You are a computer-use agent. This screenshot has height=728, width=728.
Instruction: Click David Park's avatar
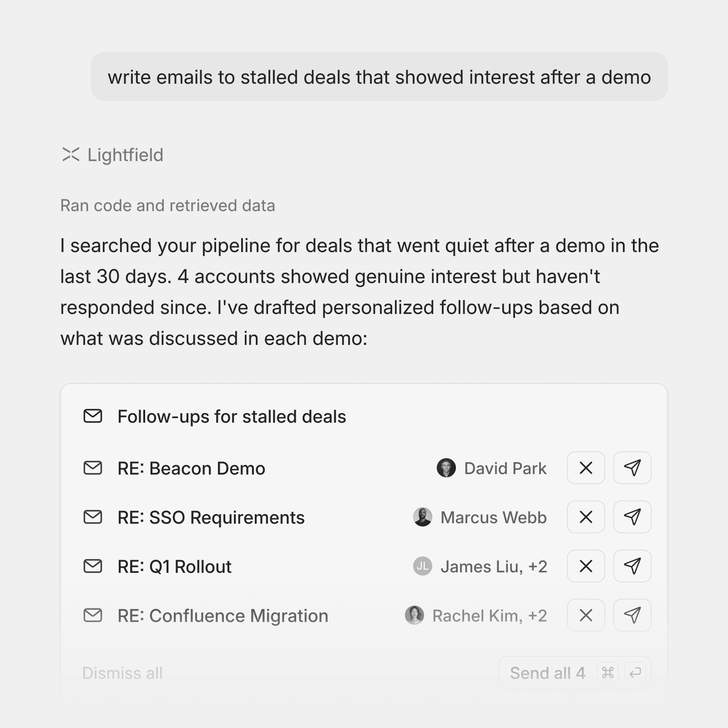(446, 468)
